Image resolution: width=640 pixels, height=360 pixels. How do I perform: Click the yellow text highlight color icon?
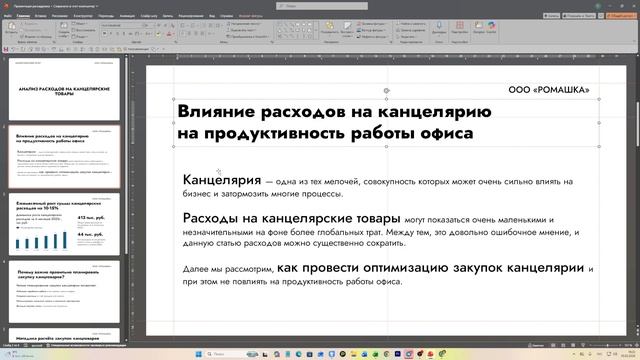[158, 34]
